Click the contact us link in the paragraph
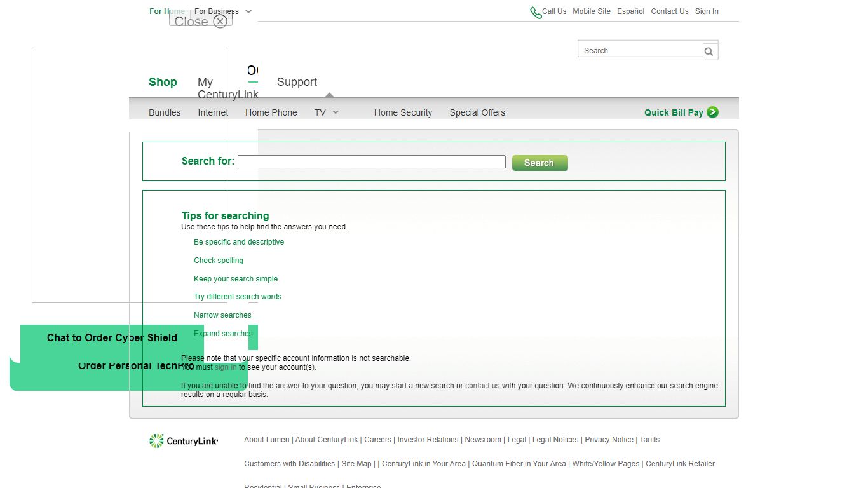Viewport: 868px width, 488px height. tap(482, 386)
